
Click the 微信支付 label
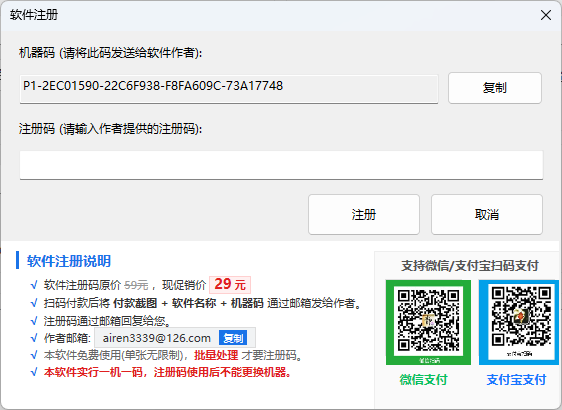[x=423, y=380]
